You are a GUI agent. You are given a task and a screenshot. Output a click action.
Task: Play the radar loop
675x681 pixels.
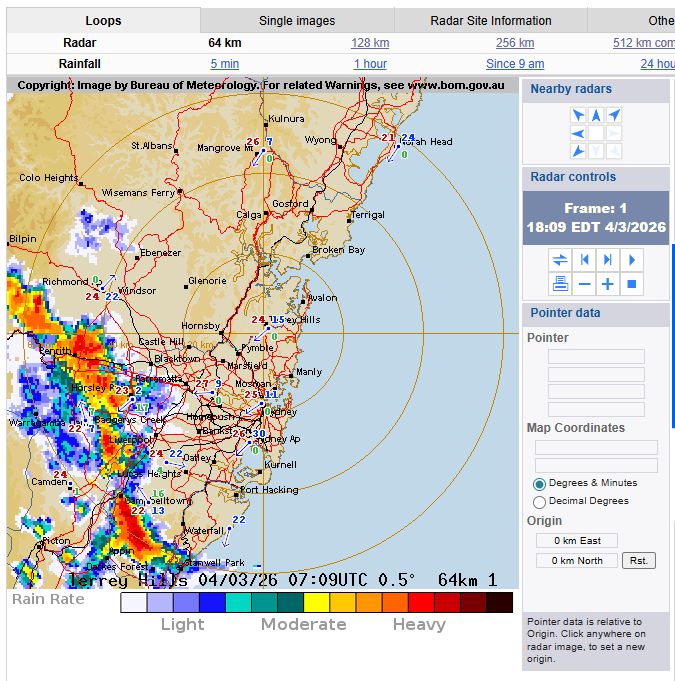pyautogui.click(x=632, y=260)
